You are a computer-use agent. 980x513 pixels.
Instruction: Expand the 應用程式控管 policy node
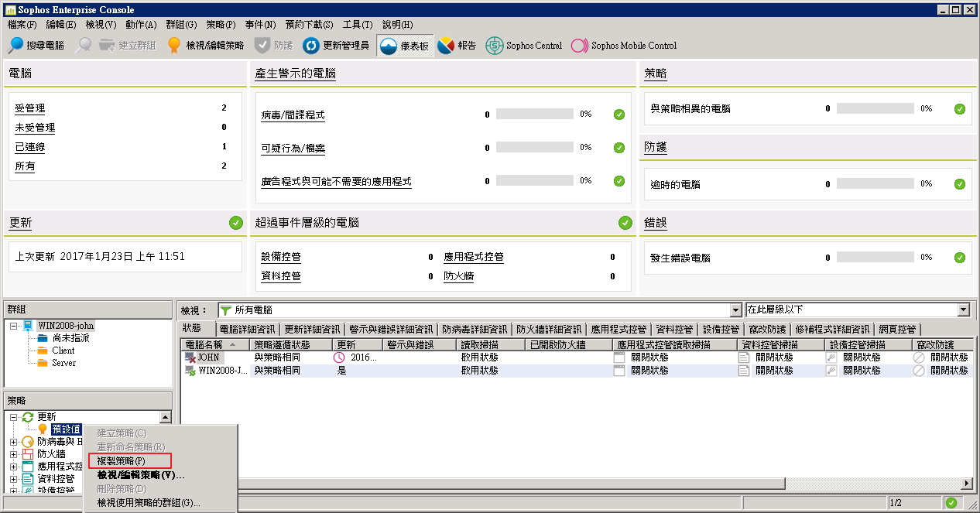coord(13,467)
